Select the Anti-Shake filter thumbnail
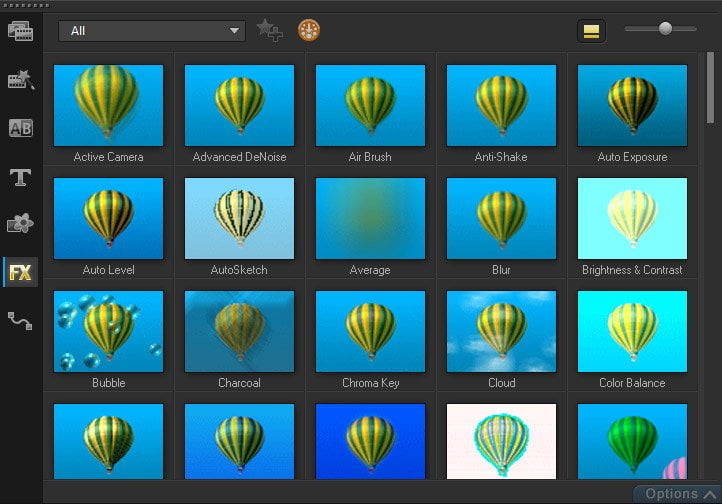Screen dimensions: 722x504 click(501, 105)
